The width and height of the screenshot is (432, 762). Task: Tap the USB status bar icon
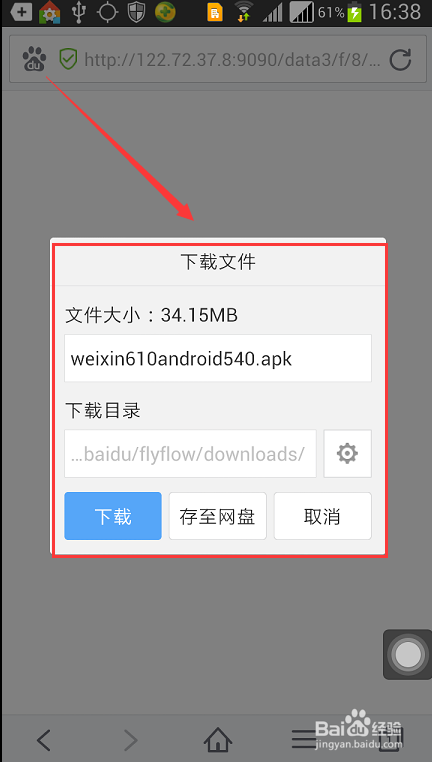click(x=79, y=12)
